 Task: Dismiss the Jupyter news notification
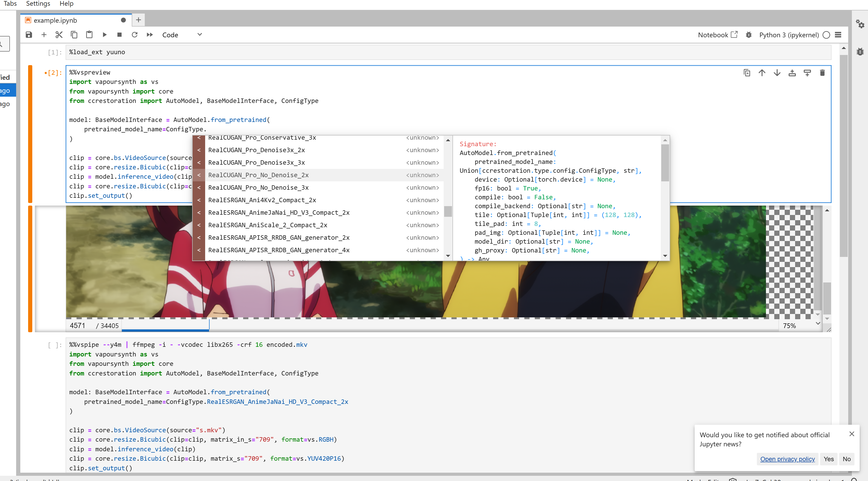click(852, 434)
